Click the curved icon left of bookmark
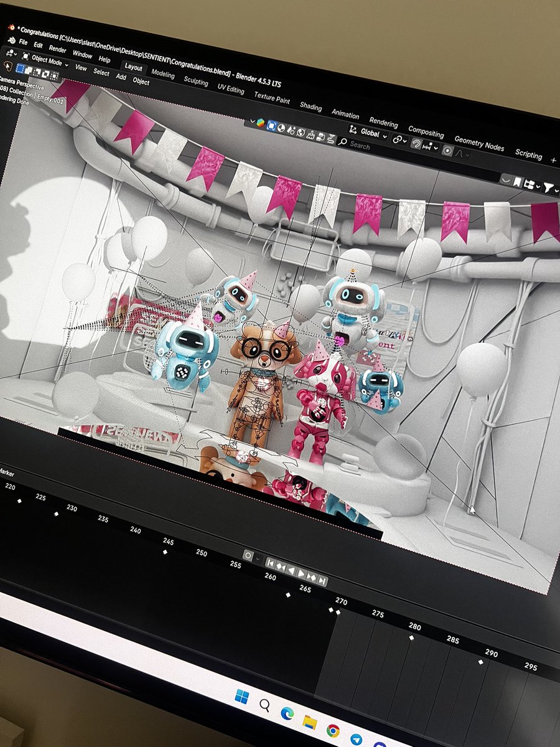This screenshot has width=560, height=747. pyautogui.click(x=505, y=179)
